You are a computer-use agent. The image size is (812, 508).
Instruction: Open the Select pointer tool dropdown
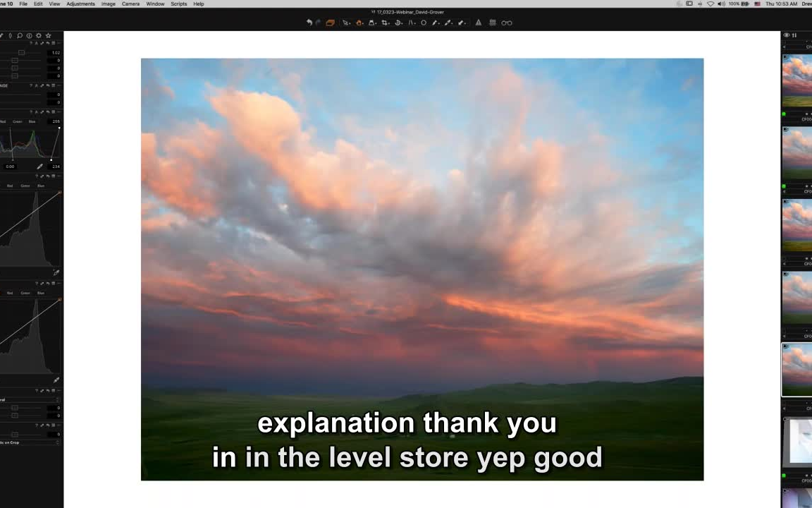tap(349, 23)
